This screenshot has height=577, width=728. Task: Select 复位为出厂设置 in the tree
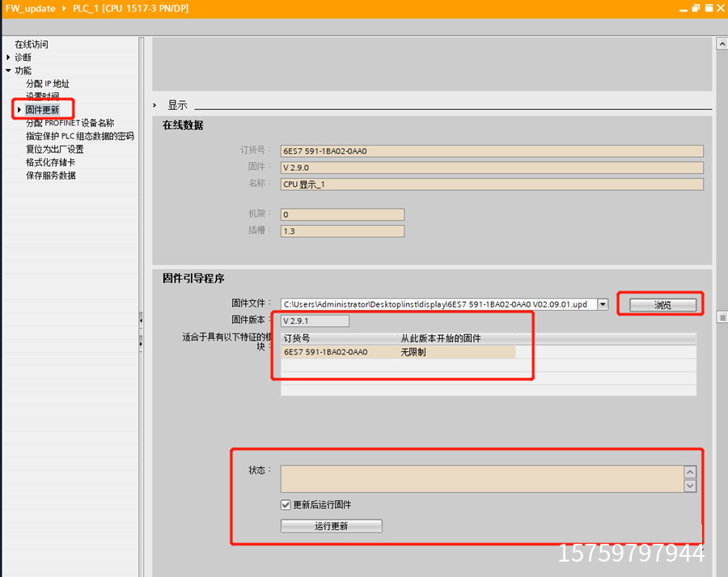click(x=54, y=149)
